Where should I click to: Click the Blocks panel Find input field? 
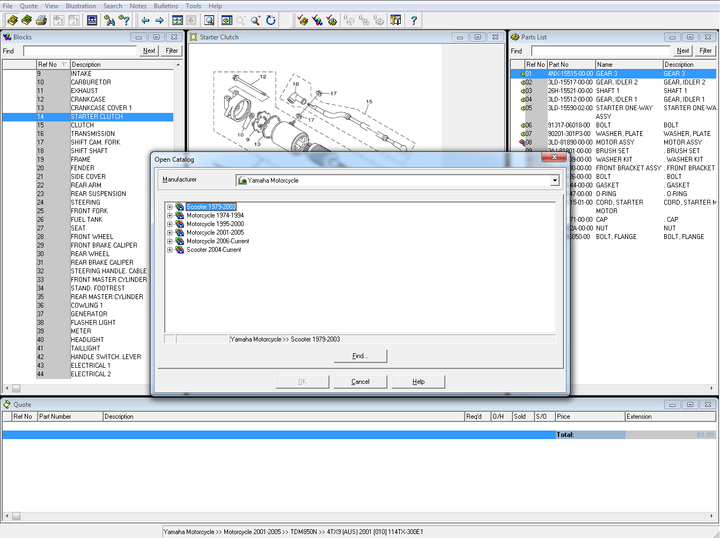click(80, 51)
